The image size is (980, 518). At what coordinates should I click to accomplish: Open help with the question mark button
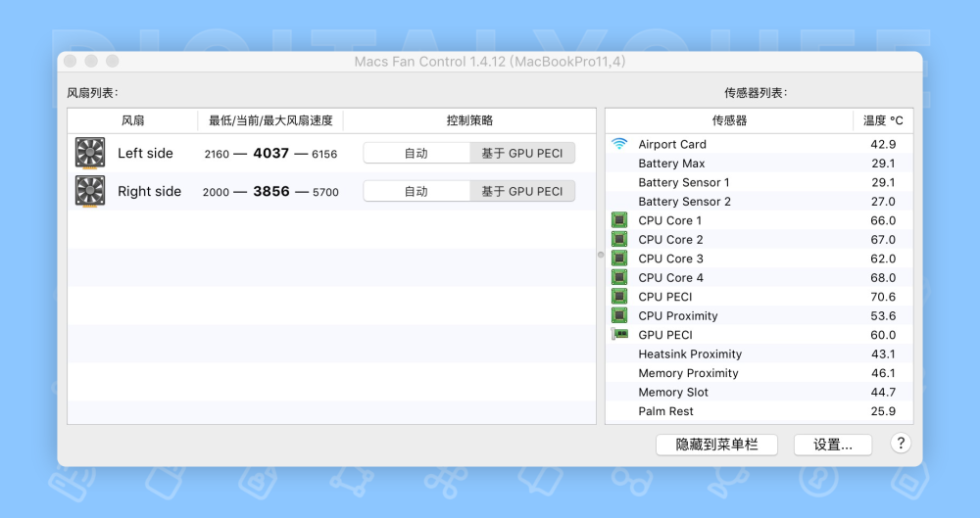(900, 444)
